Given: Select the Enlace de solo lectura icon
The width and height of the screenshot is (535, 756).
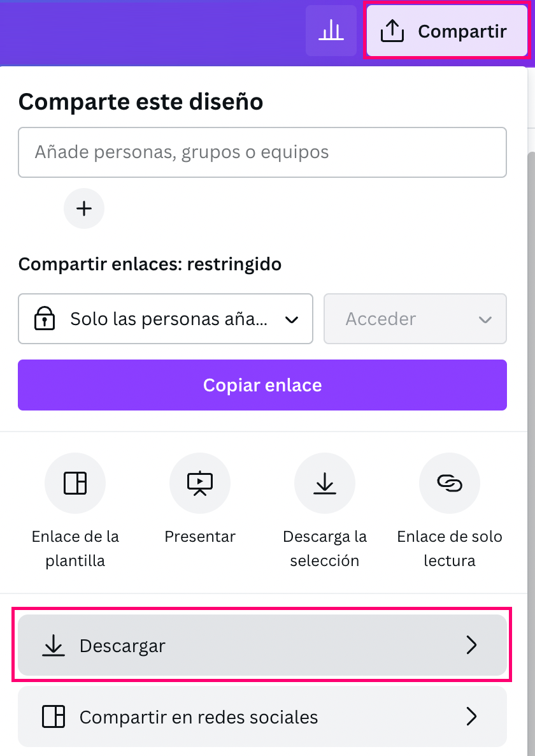Looking at the screenshot, I should pos(450,484).
